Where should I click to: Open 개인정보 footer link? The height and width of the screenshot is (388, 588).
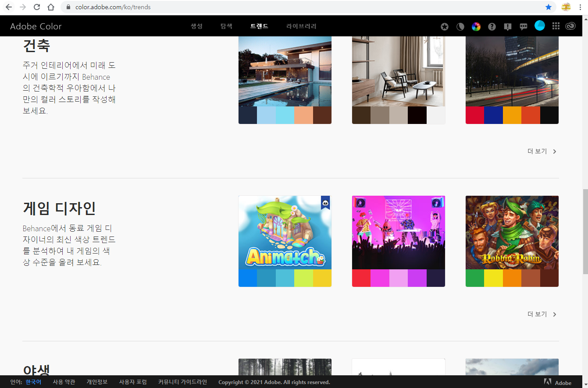[97, 382]
